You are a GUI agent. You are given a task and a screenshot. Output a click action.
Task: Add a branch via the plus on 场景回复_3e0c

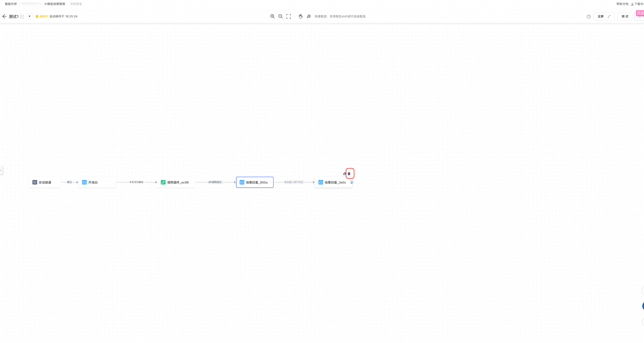pos(352,182)
